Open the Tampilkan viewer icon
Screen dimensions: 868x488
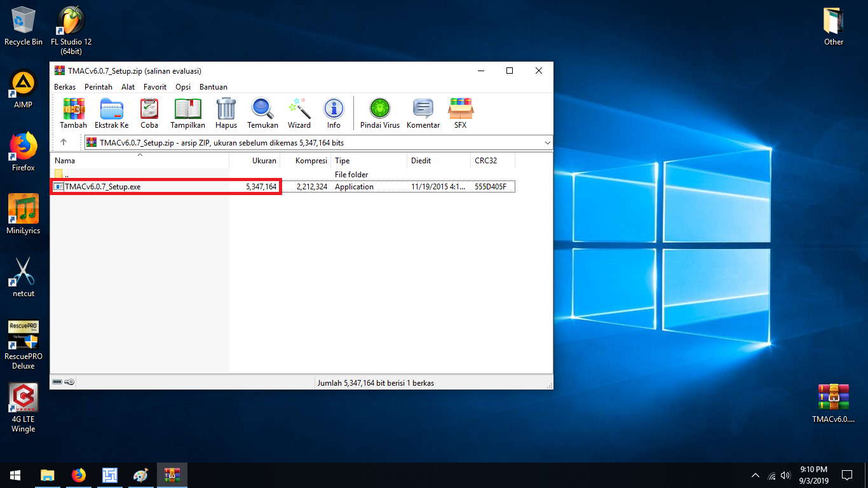tap(187, 114)
